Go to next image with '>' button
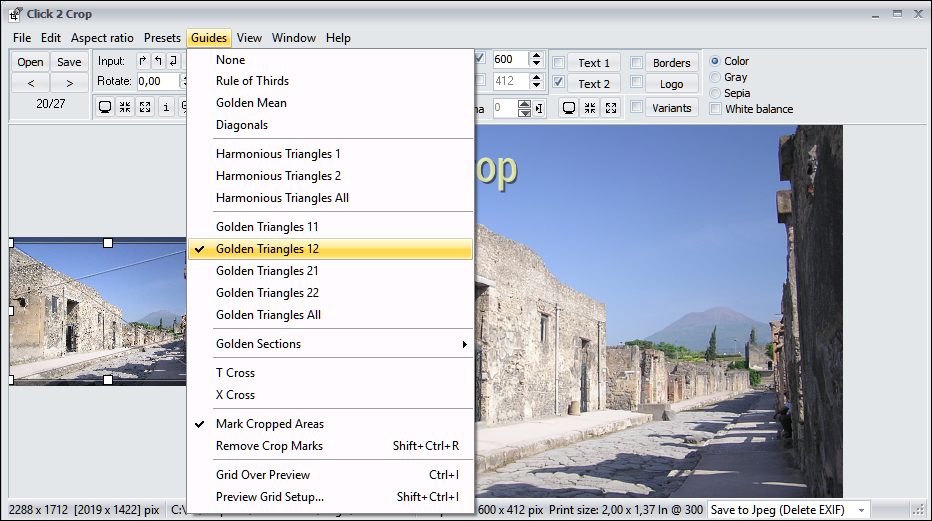The image size is (932, 521). [x=70, y=83]
